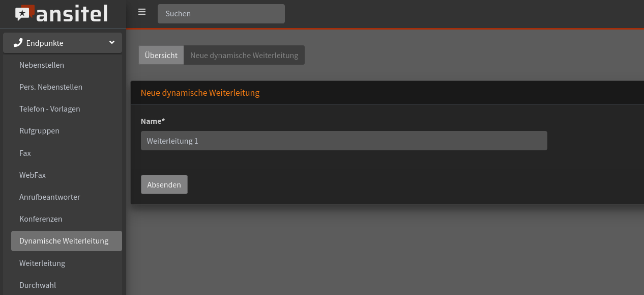Image resolution: width=644 pixels, height=295 pixels.
Task: Open Anrufbeantworter settings
Action: (49, 197)
